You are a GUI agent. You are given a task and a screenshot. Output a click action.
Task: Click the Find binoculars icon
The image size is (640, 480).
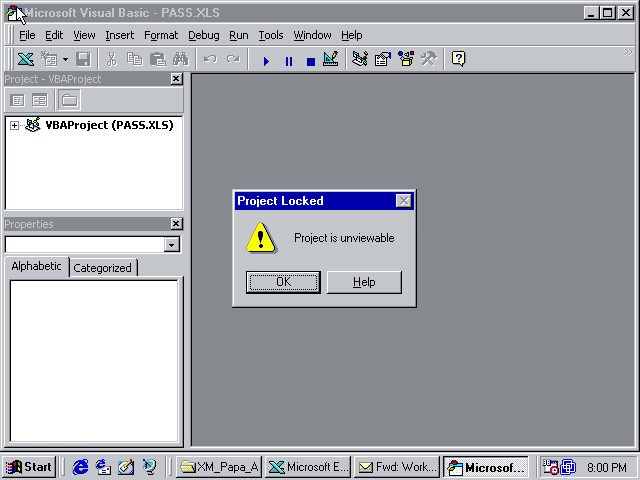click(x=180, y=59)
